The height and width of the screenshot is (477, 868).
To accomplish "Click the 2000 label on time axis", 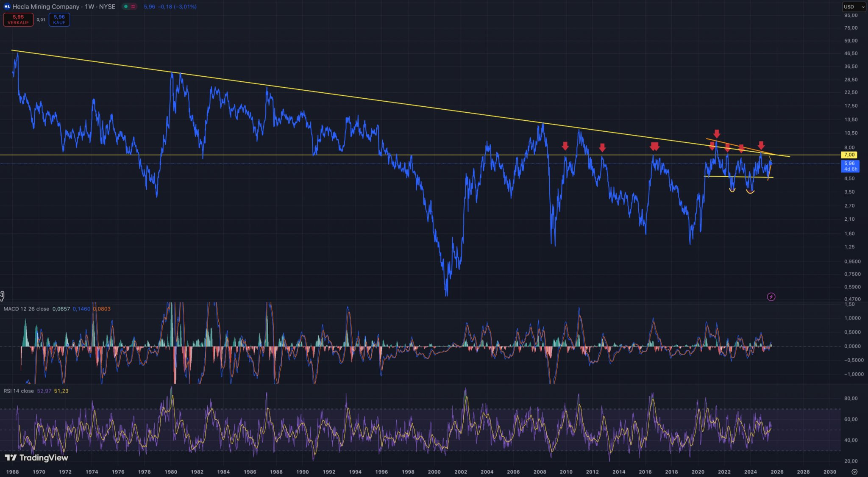I will (x=434, y=471).
